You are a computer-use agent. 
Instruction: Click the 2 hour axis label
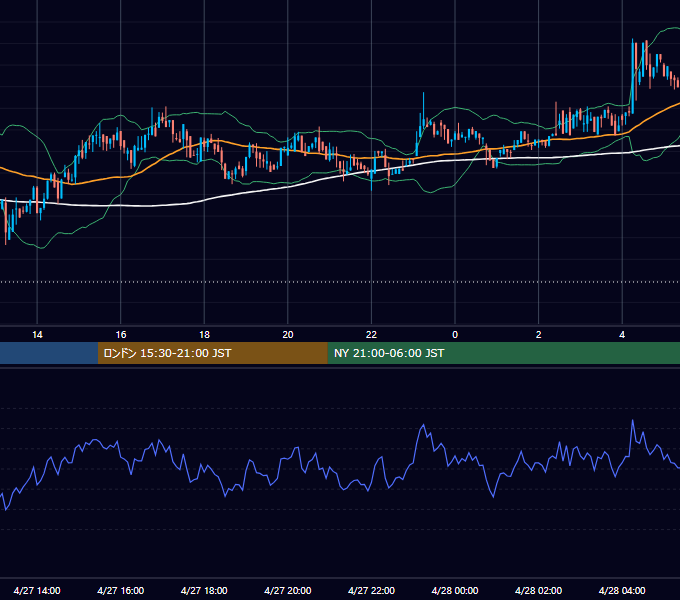539,335
